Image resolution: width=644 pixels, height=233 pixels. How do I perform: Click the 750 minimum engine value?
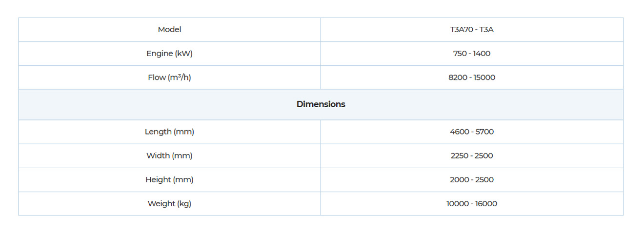click(460, 54)
